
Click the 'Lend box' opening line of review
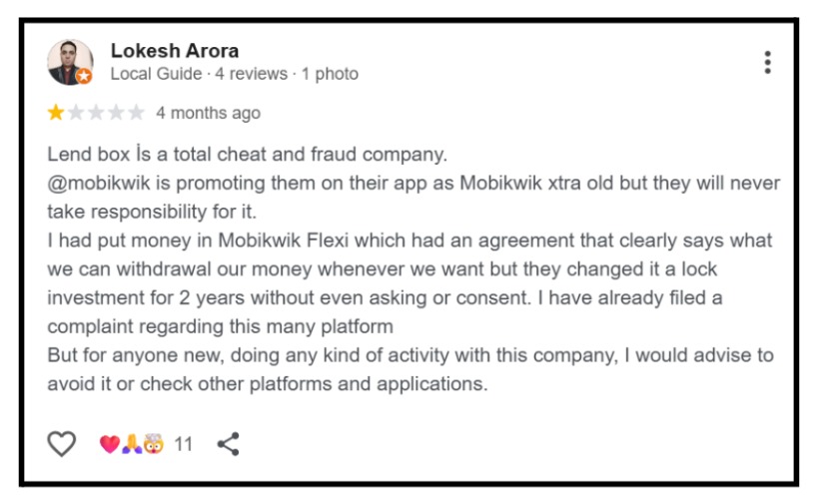tap(247, 155)
